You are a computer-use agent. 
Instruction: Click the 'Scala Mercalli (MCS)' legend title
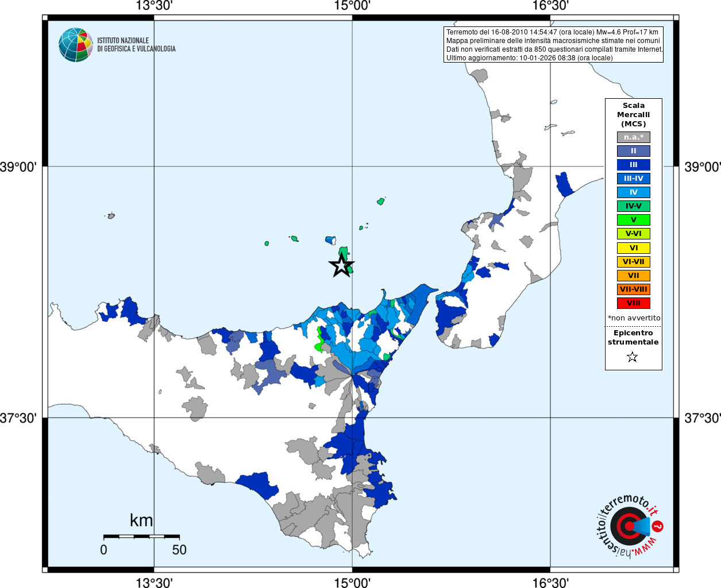633,115
